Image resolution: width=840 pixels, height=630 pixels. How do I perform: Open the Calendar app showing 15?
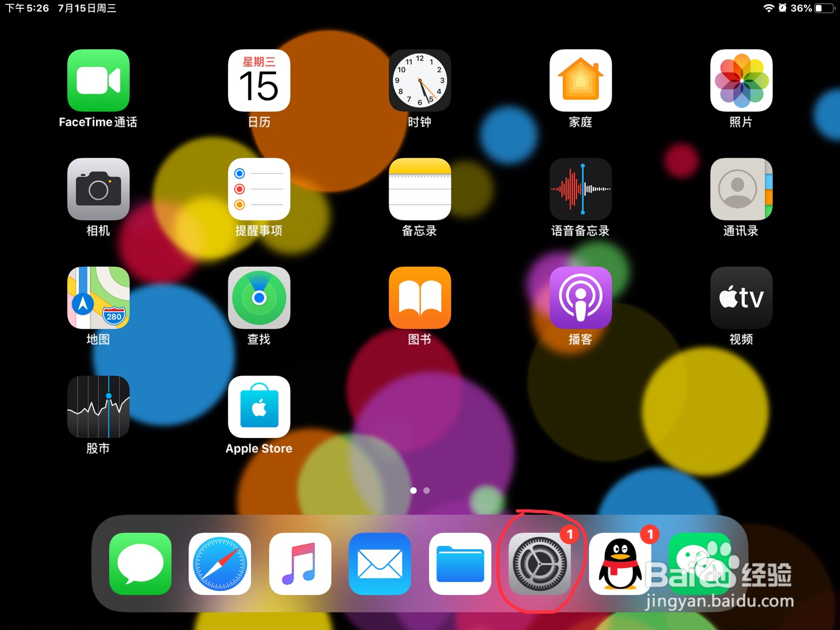coord(259,80)
